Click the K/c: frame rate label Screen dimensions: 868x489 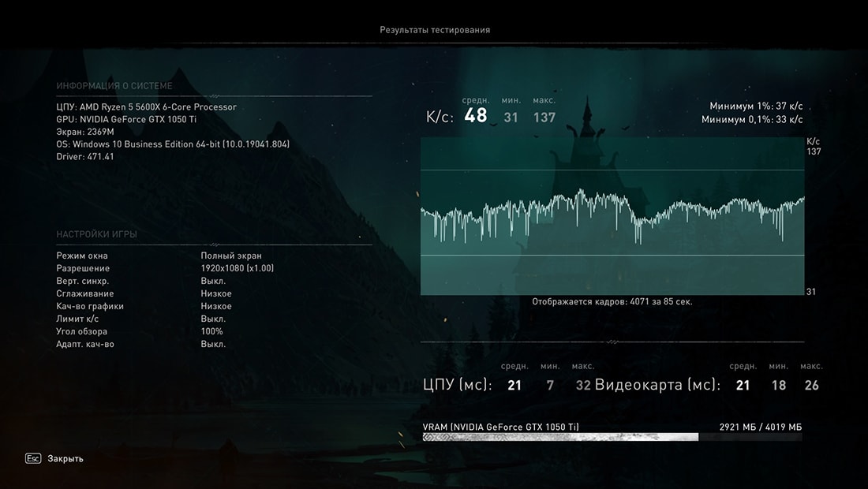[440, 117]
